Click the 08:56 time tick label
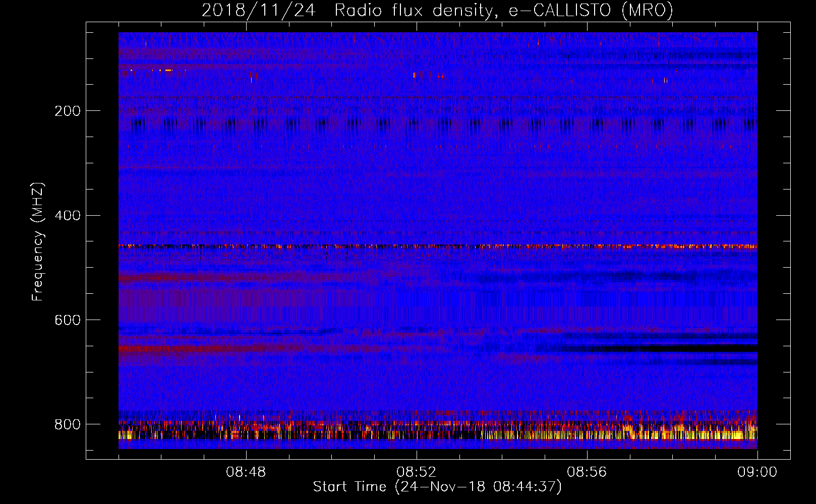 click(x=587, y=472)
